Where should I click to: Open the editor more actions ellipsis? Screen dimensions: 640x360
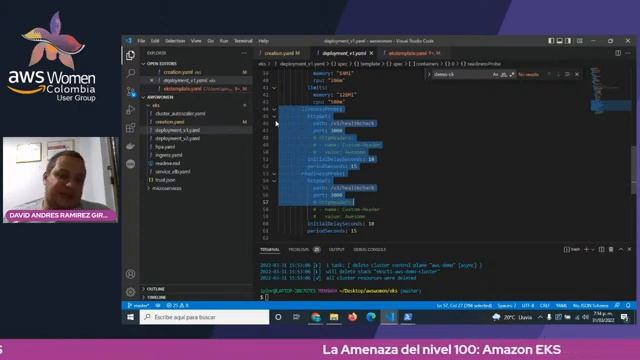coord(628,53)
